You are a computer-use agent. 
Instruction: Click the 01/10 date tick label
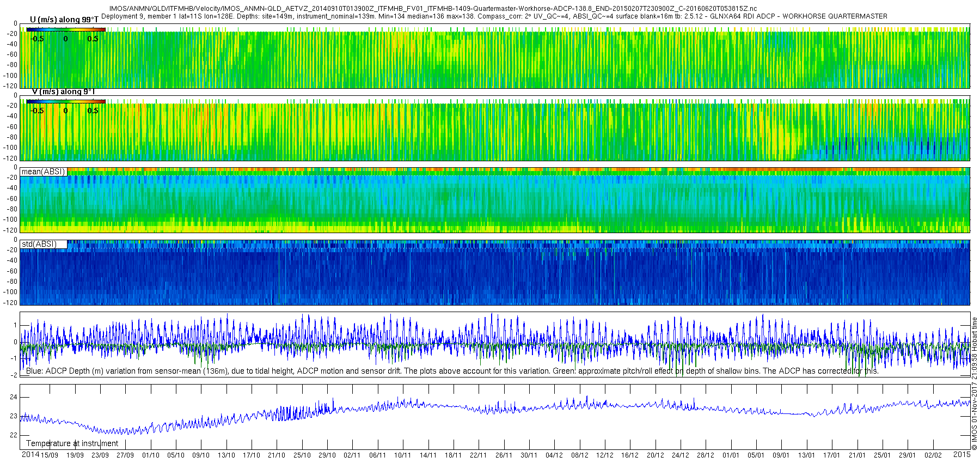point(151,455)
